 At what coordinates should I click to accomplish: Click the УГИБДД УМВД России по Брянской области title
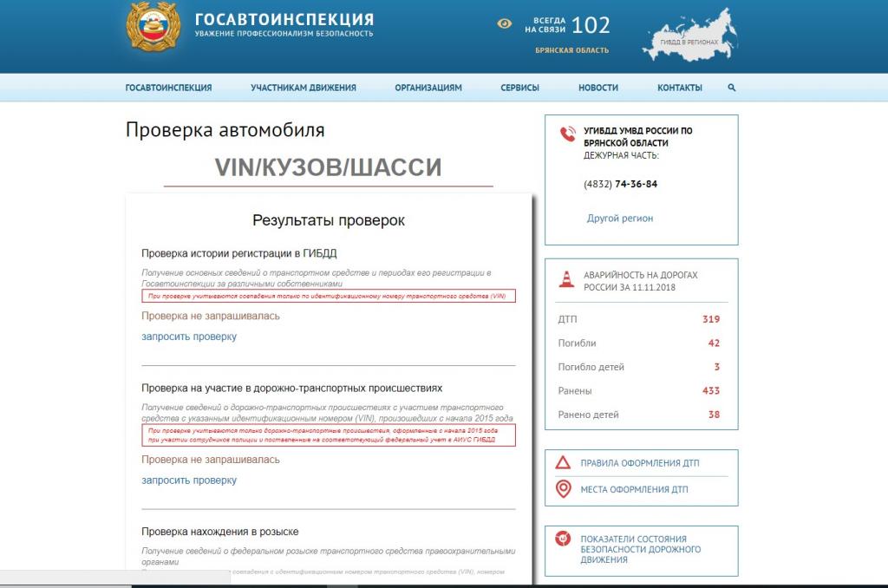click(x=637, y=136)
